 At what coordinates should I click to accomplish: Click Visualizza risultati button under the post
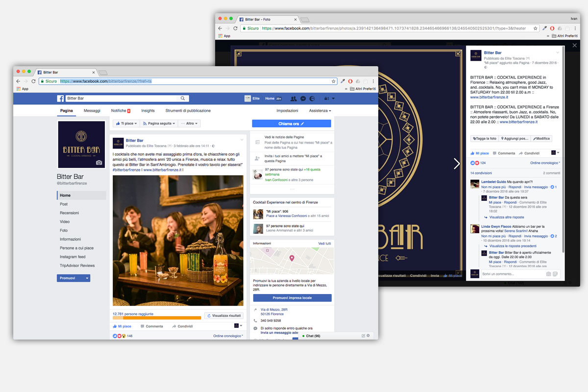click(224, 316)
